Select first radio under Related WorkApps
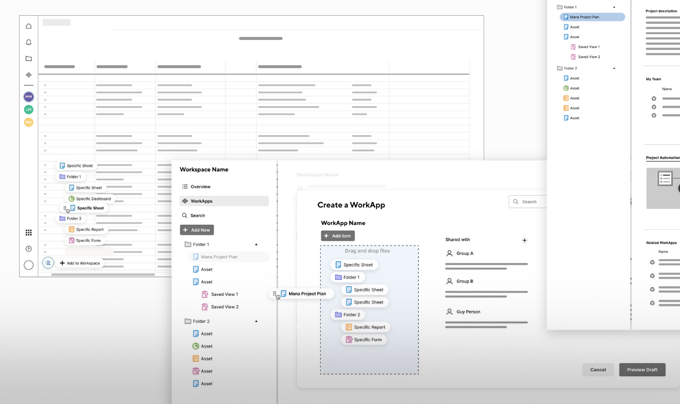680x404 pixels. (x=652, y=262)
